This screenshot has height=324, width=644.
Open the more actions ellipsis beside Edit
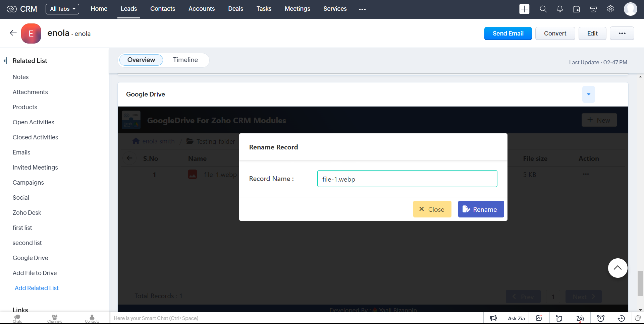pos(622,34)
